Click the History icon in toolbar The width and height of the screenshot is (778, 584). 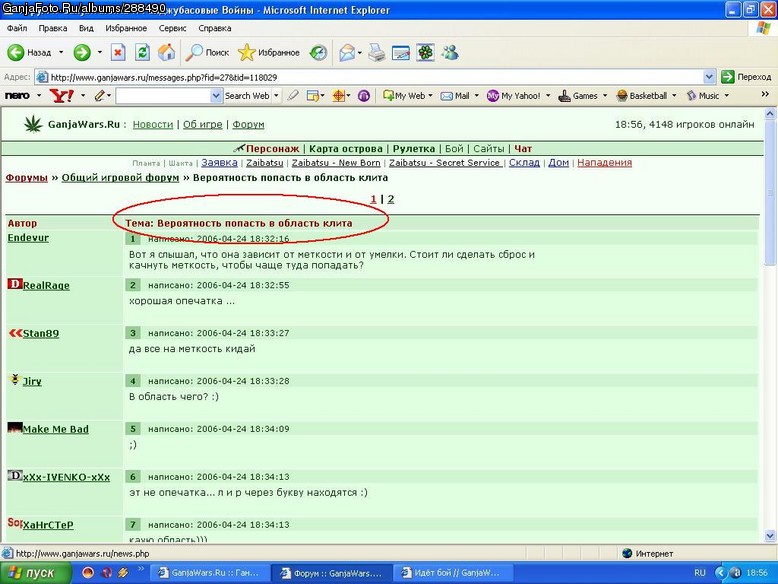coord(318,52)
